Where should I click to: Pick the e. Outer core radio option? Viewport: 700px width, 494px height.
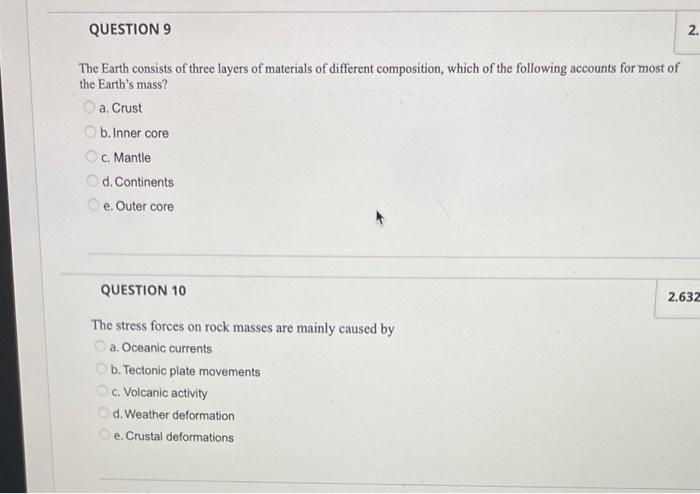(x=93, y=205)
